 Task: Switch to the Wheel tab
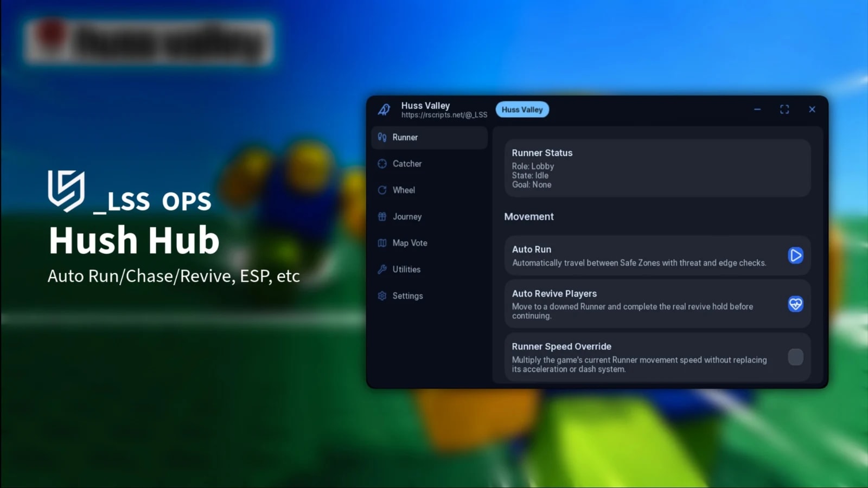pos(429,190)
